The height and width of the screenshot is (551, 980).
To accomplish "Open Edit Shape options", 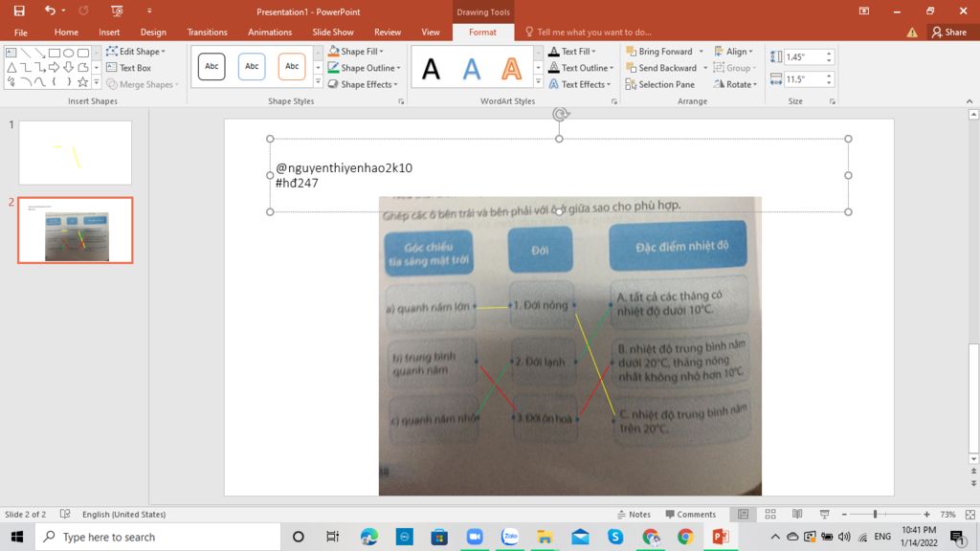I will click(x=136, y=52).
